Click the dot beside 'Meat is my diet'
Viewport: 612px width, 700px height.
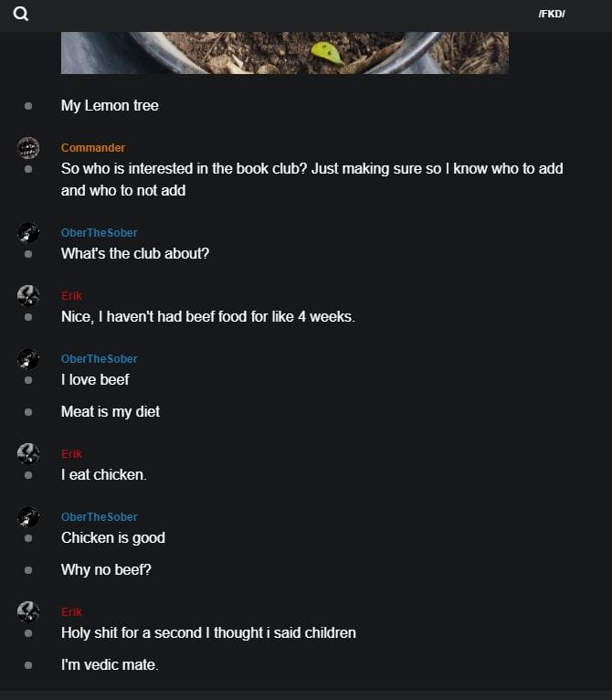(28, 412)
